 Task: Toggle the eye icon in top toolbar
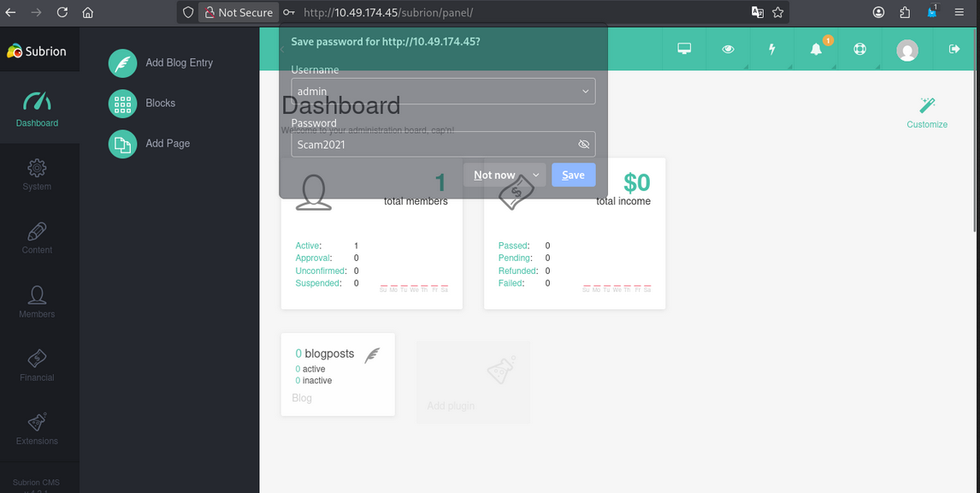pos(728,50)
